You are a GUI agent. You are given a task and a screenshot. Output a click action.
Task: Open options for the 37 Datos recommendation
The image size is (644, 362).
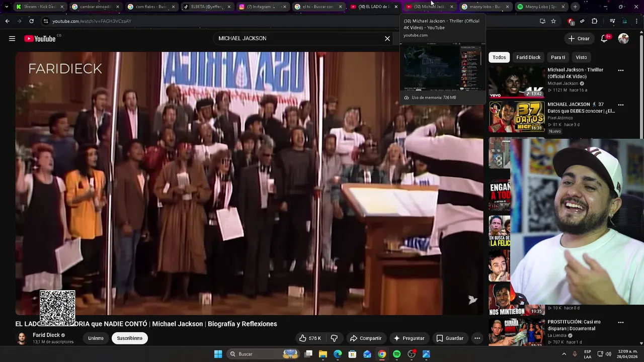[620, 105]
